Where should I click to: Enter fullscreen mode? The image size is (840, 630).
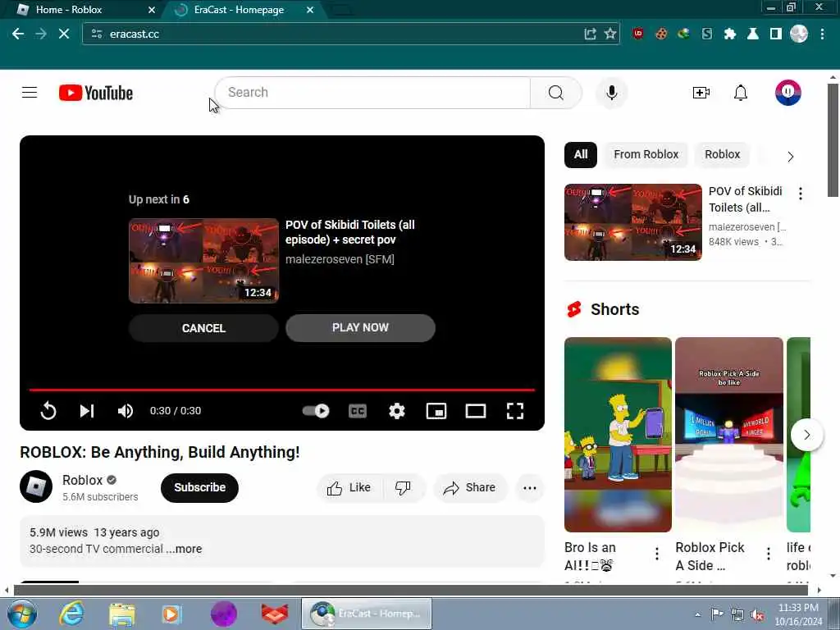pyautogui.click(x=515, y=411)
